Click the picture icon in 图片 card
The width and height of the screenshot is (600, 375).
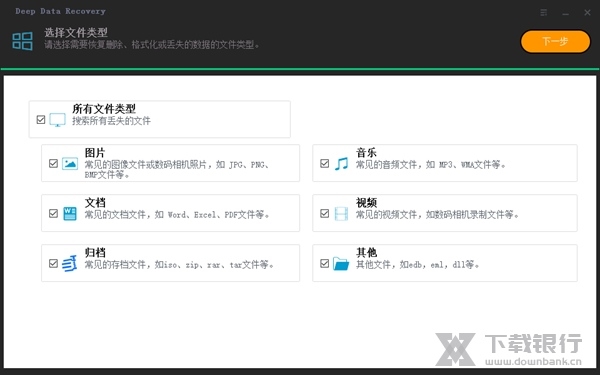pyautogui.click(x=70, y=163)
